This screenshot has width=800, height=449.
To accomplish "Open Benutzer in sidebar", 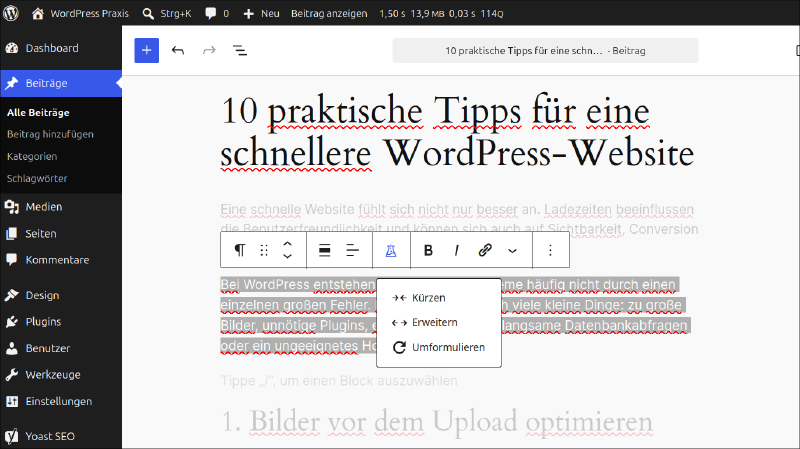I will point(61,348).
